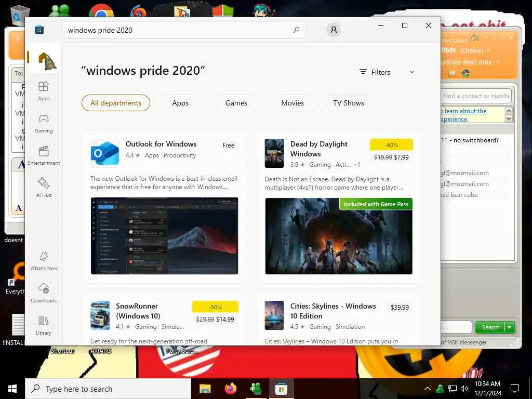Open File Explorer from the taskbar
The width and height of the screenshot is (532, 399).
click(x=205, y=389)
